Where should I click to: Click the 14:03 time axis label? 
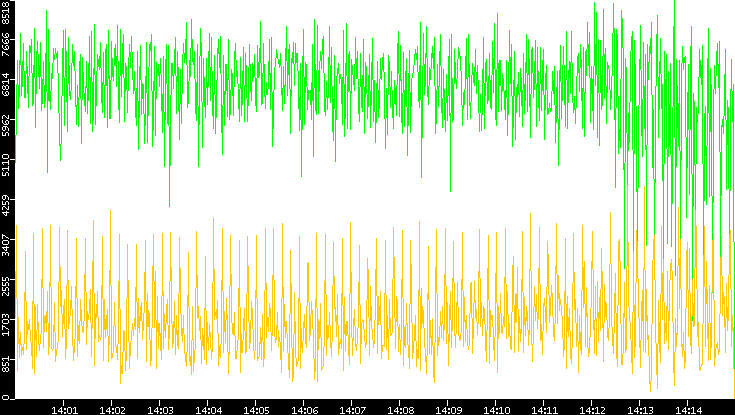(160, 410)
